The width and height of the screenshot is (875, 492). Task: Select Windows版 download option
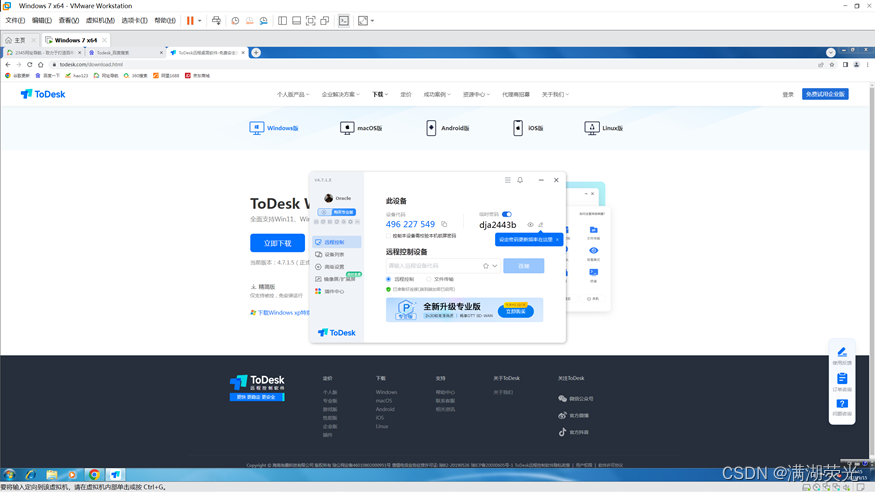pos(273,128)
